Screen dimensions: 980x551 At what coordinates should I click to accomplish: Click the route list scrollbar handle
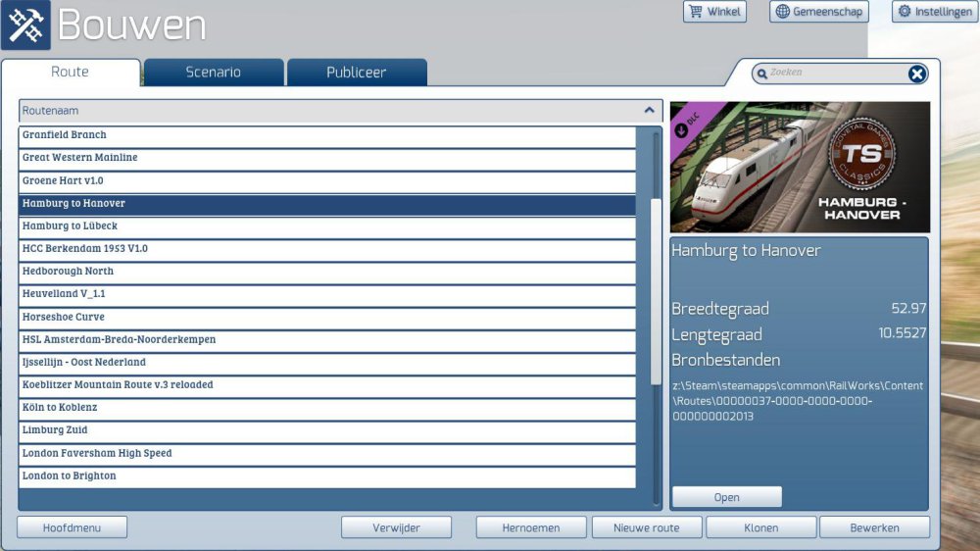656,292
